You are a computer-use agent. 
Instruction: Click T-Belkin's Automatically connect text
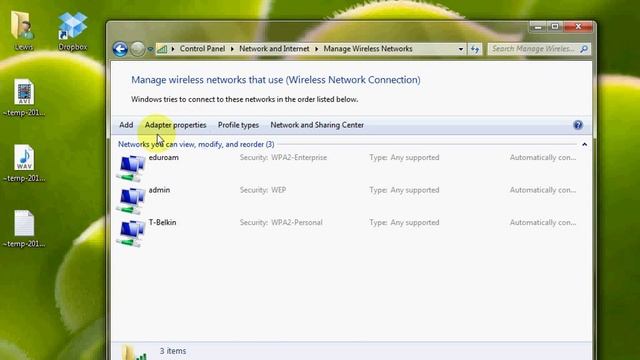pos(543,222)
